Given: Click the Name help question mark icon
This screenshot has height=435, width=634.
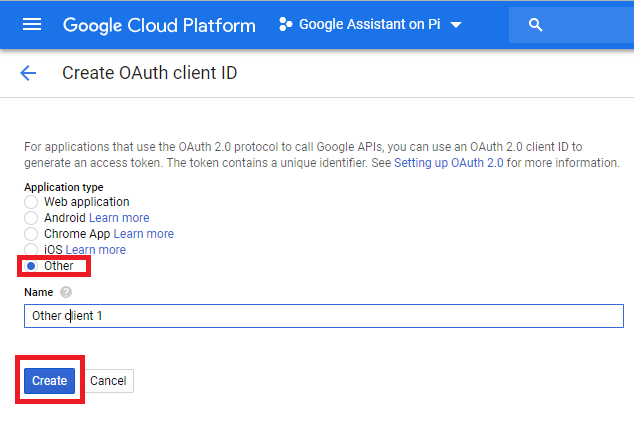Looking at the screenshot, I should 66,292.
